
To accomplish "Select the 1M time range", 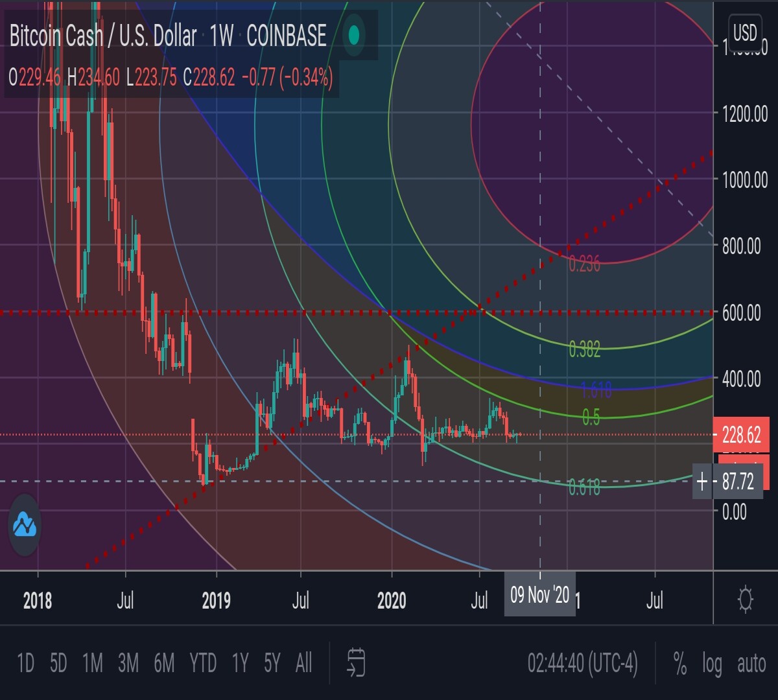I will [x=93, y=663].
